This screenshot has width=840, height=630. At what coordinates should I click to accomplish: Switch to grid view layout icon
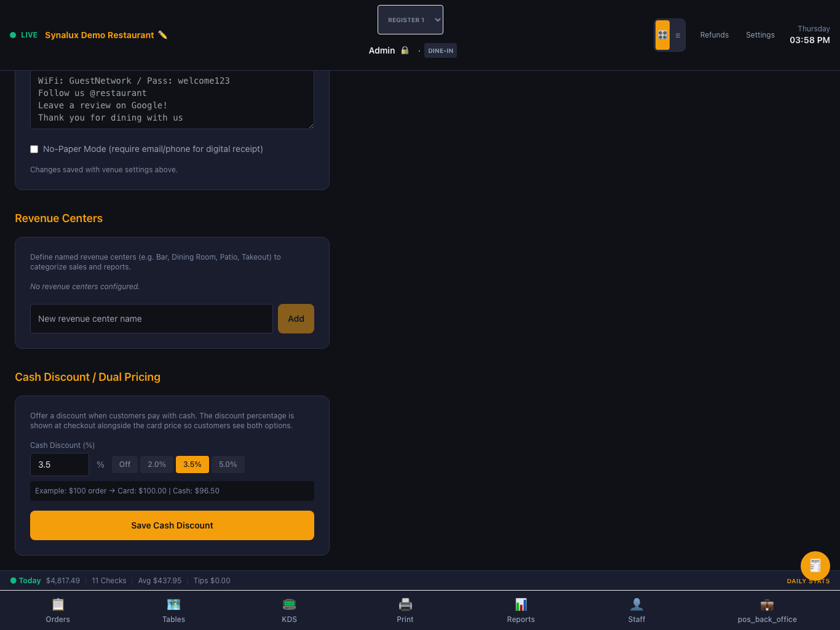662,35
